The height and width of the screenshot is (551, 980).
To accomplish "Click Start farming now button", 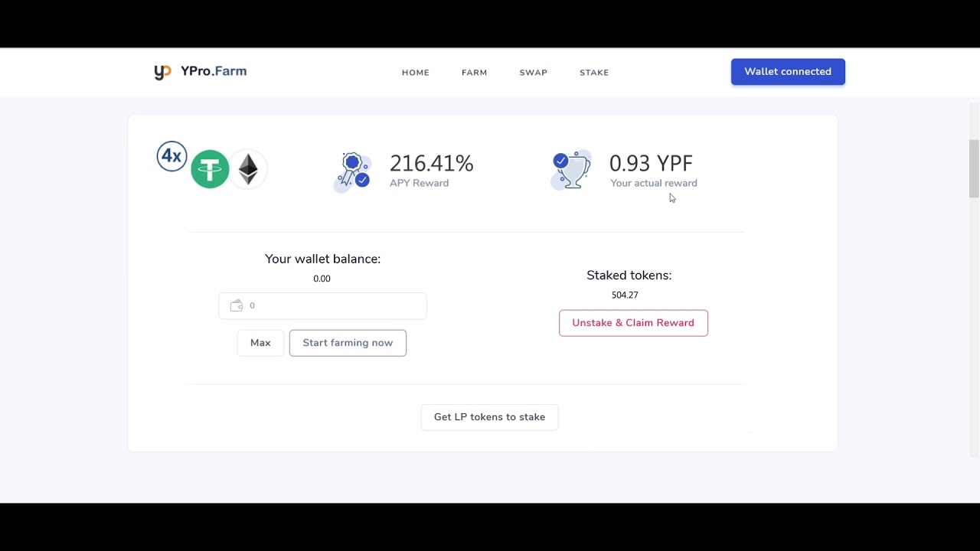I will tap(348, 343).
